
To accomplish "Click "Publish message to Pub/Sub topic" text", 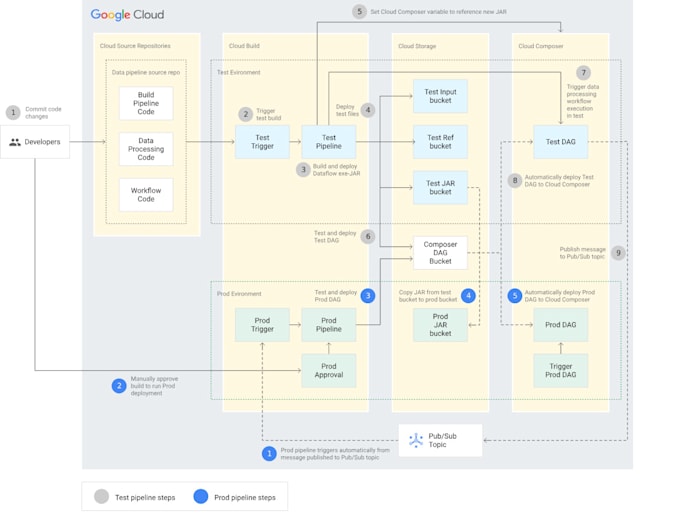I will [582, 253].
